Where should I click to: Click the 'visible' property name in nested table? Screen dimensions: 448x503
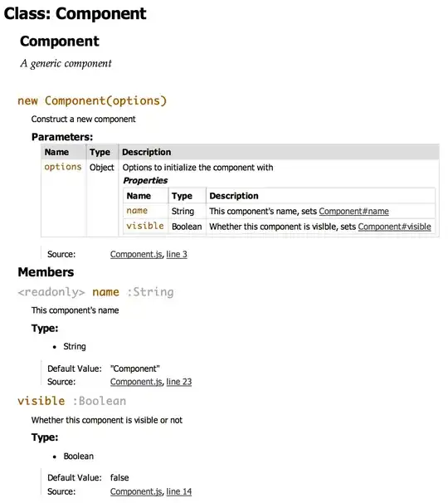tap(145, 226)
